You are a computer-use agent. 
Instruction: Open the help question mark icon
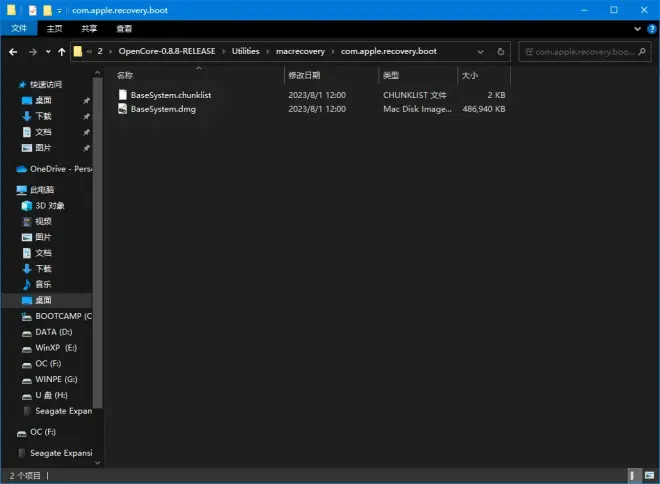[652, 29]
